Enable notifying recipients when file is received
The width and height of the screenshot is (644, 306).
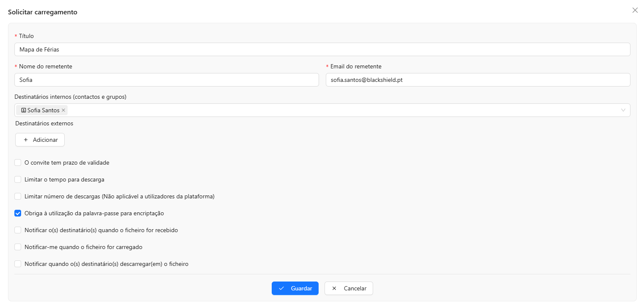18,230
